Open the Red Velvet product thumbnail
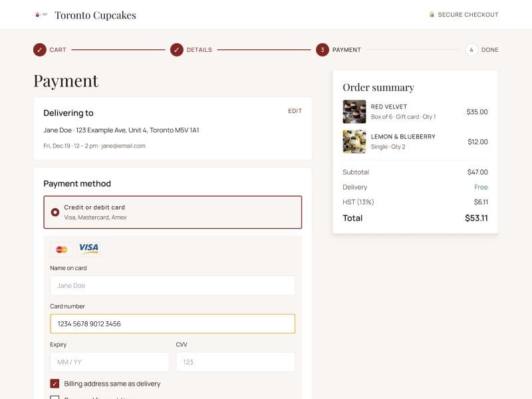532x399 pixels. coord(354,112)
